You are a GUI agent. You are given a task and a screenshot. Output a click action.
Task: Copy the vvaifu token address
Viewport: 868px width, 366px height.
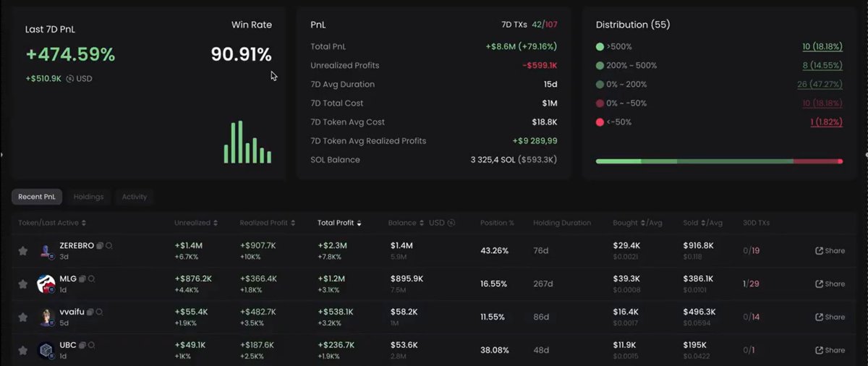90,312
